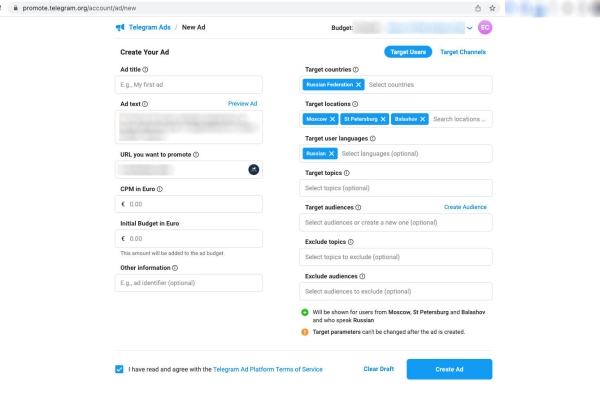This screenshot has width=600, height=401.
Task: Click the info icon beside CPM in Euro
Action: [160, 189]
